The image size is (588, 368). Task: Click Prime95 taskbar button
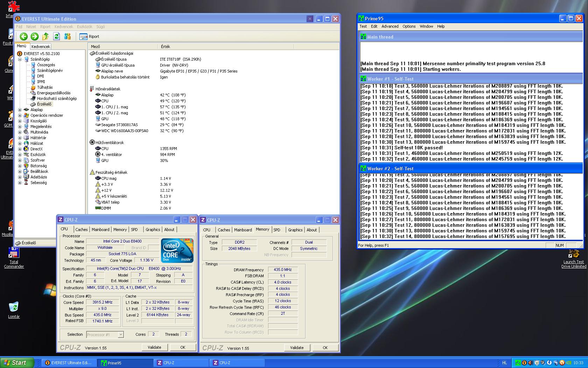point(126,363)
